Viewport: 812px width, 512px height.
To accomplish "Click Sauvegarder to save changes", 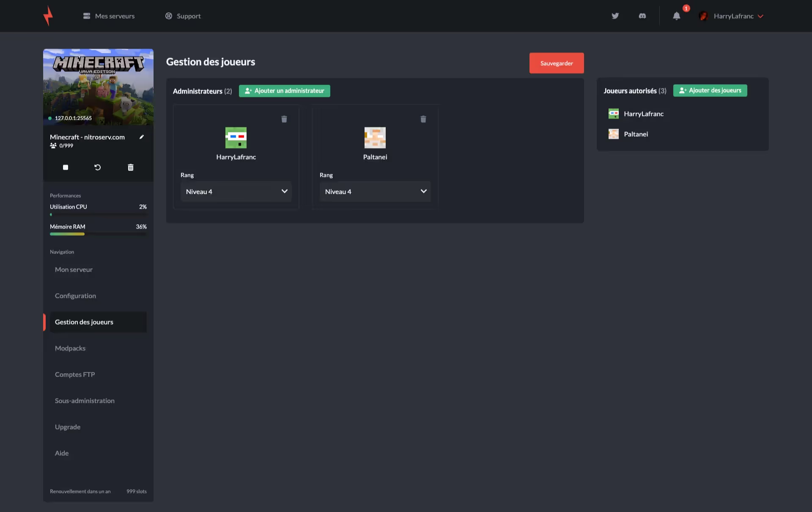I will 557,63.
